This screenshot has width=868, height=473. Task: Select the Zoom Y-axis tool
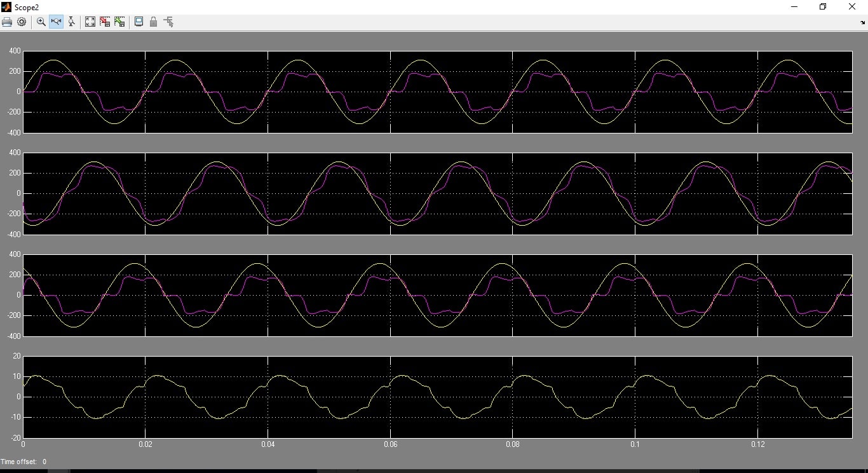71,22
